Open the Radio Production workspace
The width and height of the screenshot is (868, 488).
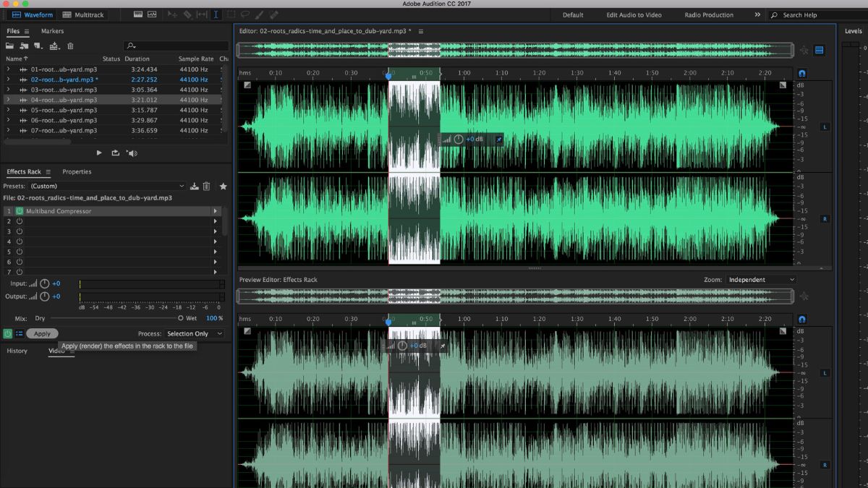(x=709, y=14)
